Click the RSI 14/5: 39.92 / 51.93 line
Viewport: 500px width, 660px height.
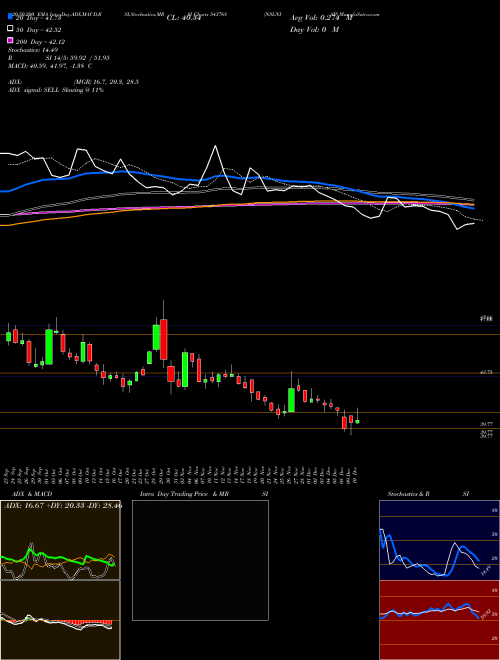coord(59,58)
